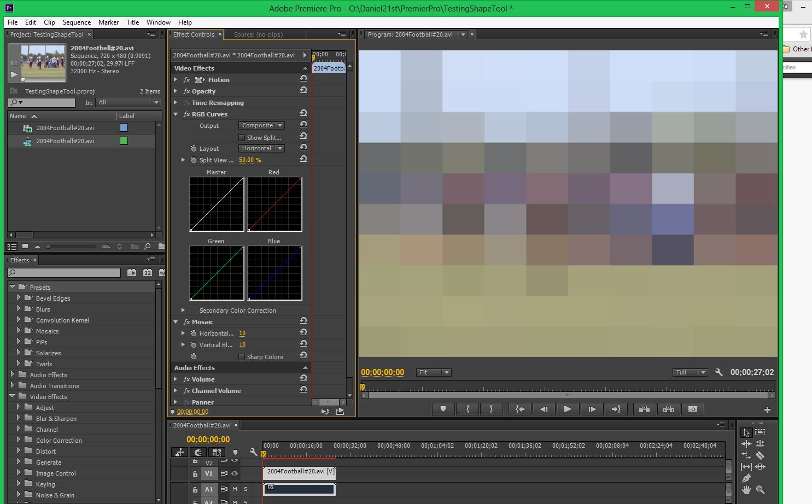Add Marker in Program monitor
The width and height of the screenshot is (812, 504).
coord(443,409)
